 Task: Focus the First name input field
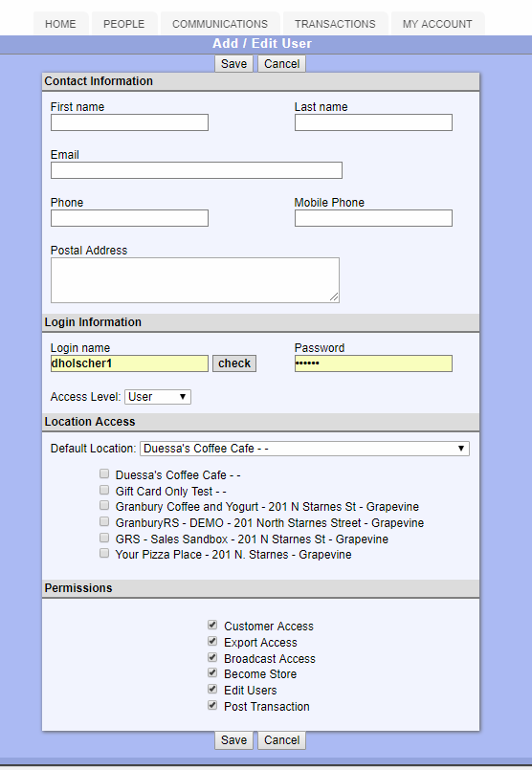point(130,122)
